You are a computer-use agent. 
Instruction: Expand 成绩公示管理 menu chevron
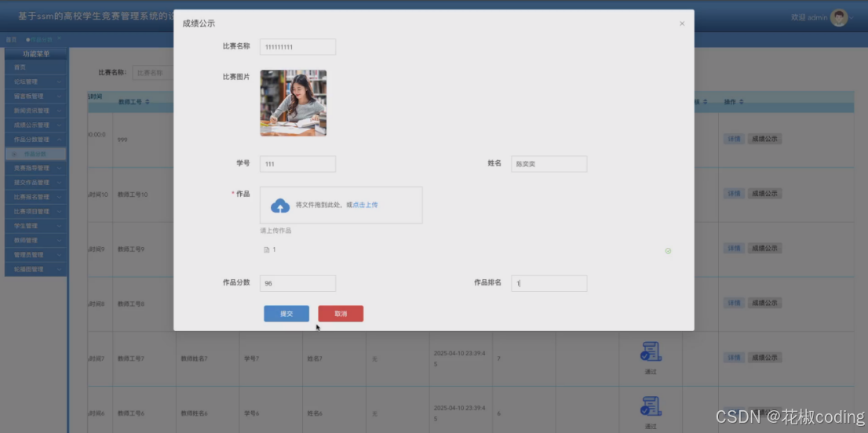pos(59,125)
